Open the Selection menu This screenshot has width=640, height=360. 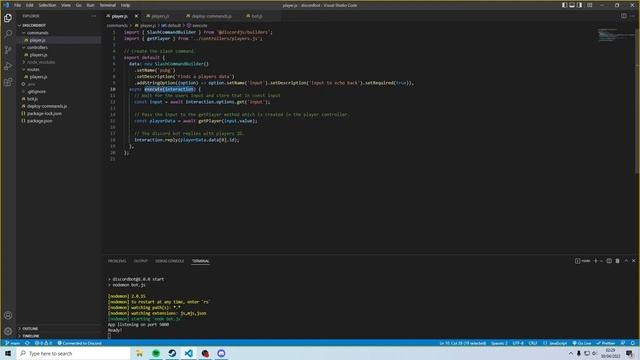(47, 5)
